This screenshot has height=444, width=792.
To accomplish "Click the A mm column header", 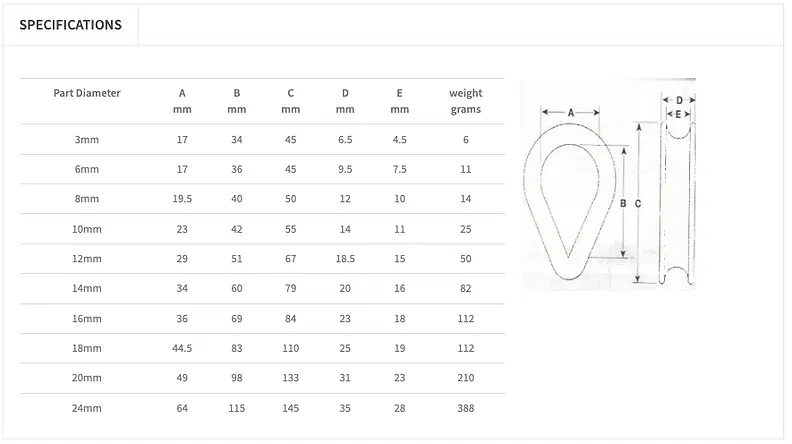I will point(182,101).
